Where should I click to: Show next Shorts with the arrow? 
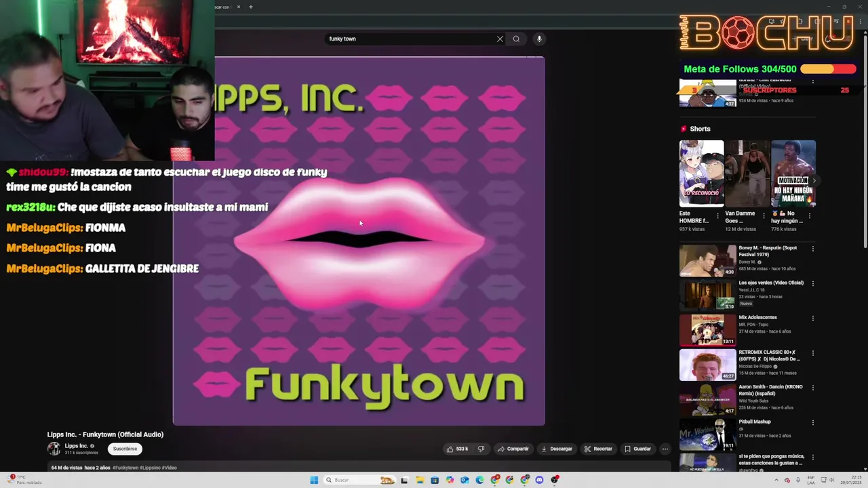coord(814,180)
